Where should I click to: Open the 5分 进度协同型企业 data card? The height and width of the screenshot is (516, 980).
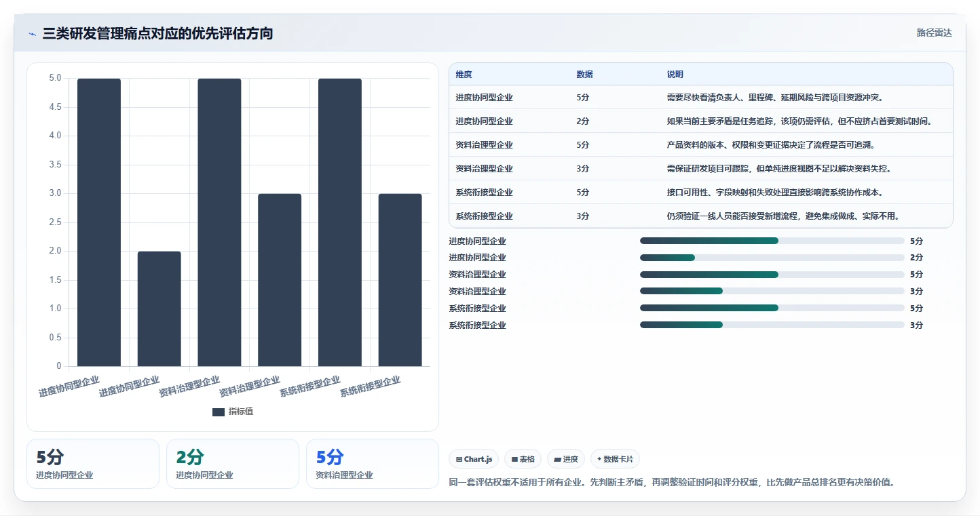(x=93, y=464)
